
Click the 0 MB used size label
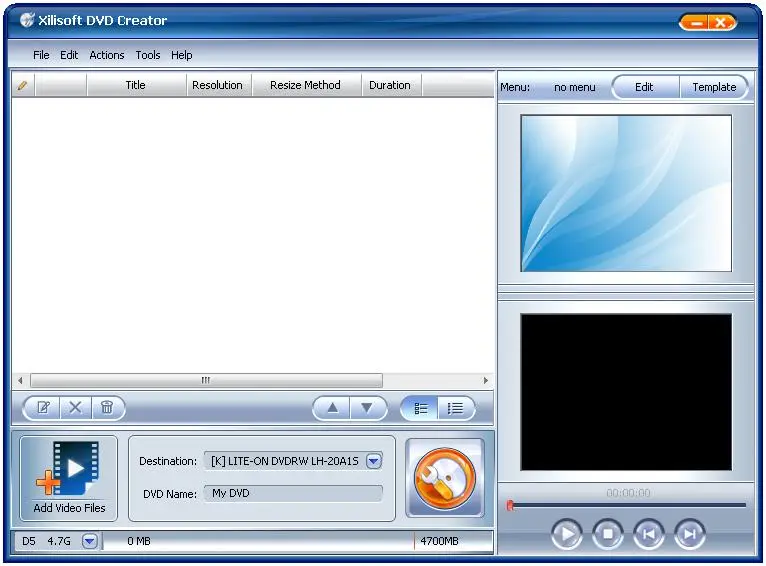point(139,541)
